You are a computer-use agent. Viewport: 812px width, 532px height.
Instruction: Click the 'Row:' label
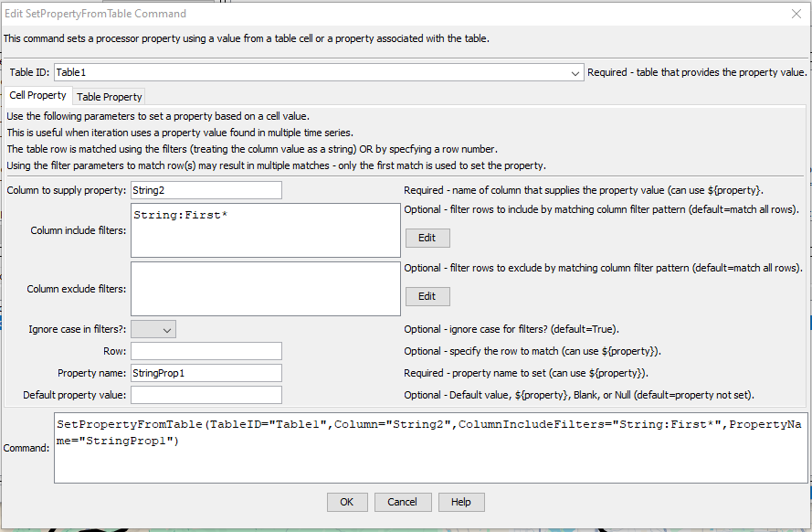tap(115, 351)
